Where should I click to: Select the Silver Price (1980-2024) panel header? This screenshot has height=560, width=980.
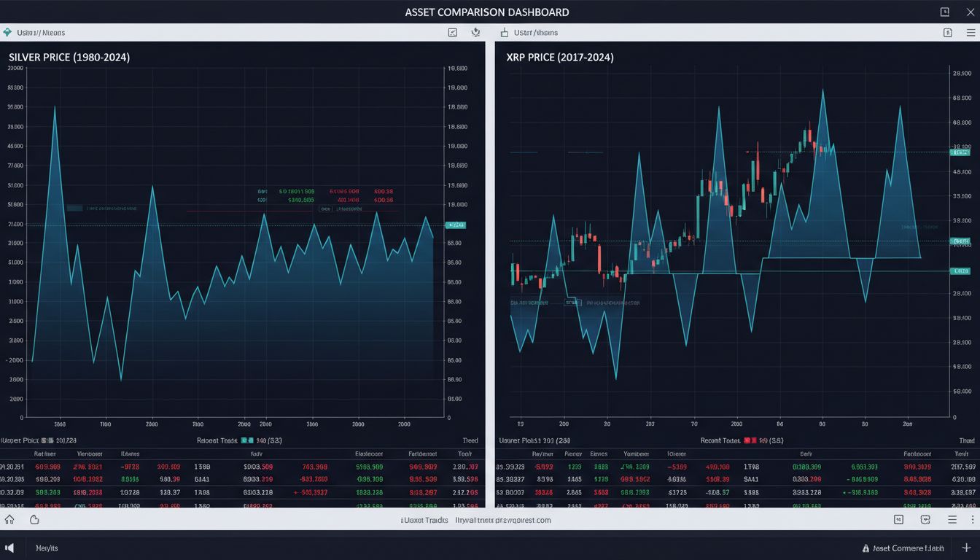pos(69,57)
